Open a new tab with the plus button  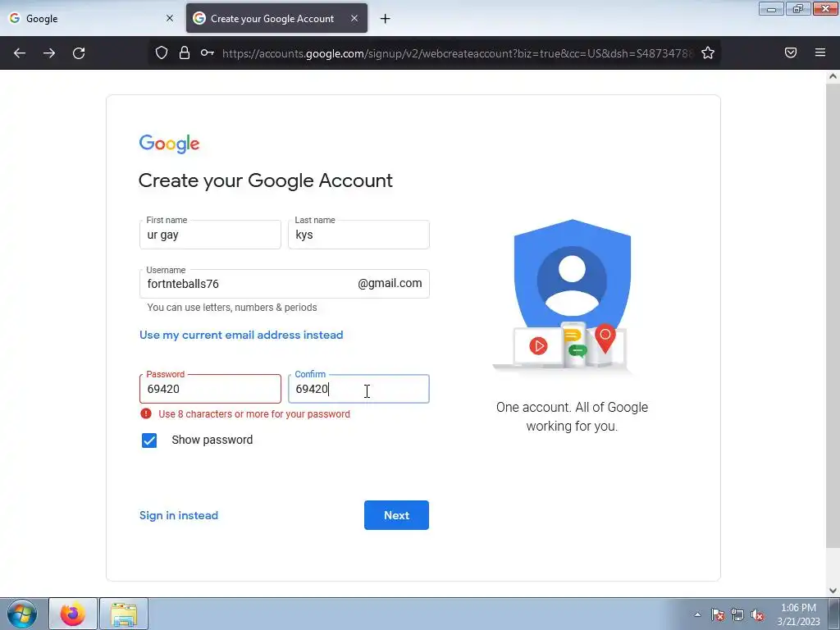[385, 19]
